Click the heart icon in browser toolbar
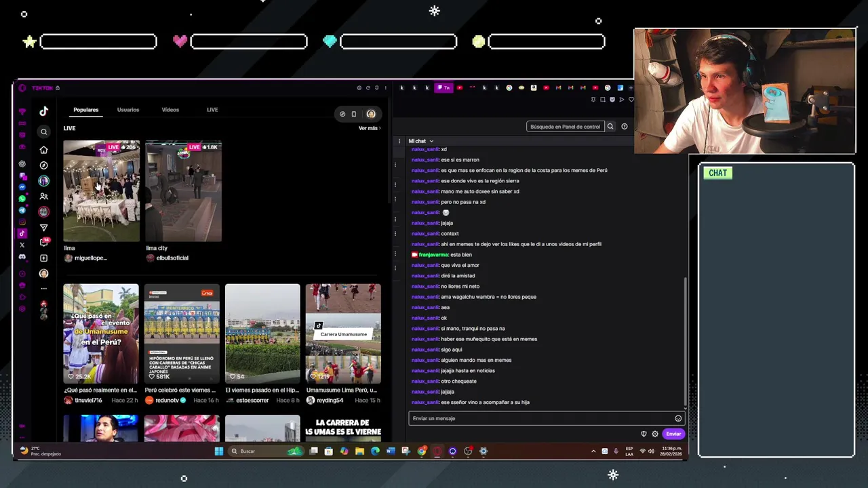 coord(631,100)
